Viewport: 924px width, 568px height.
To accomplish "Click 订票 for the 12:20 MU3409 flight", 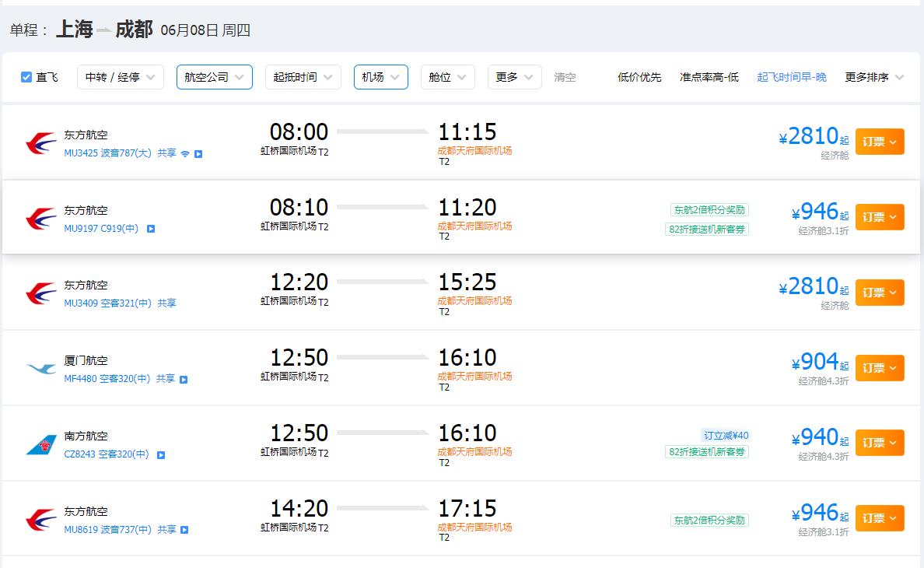I will 880,293.
